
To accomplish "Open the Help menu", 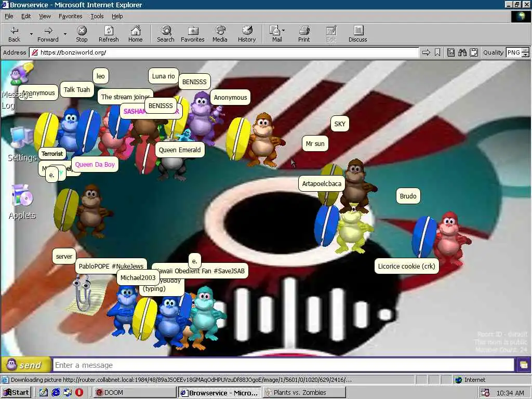I will pyautogui.click(x=117, y=16).
